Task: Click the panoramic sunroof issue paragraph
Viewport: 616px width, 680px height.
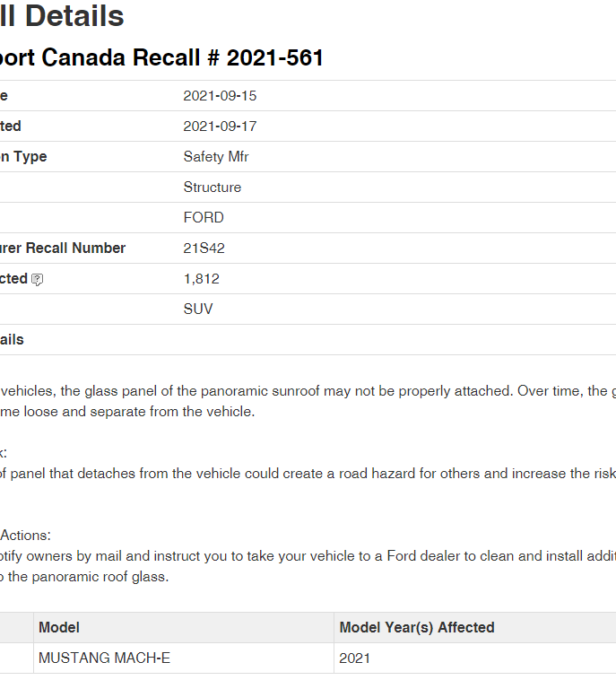Action: point(308,401)
